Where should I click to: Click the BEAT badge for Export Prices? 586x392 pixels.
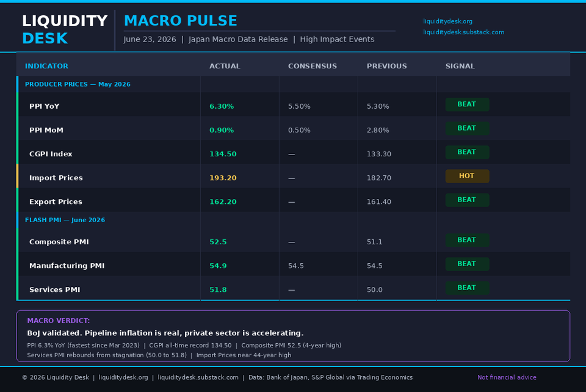[467, 200]
